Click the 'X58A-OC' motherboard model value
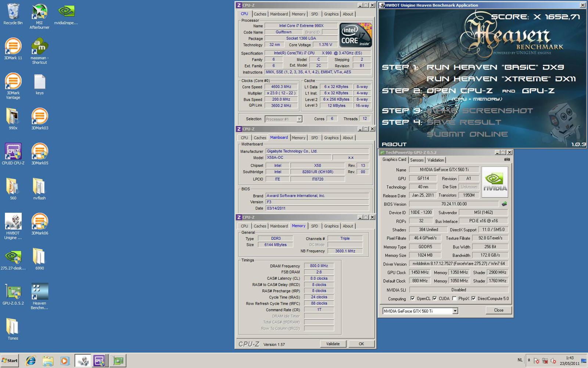The height and width of the screenshot is (368, 588). [298, 158]
